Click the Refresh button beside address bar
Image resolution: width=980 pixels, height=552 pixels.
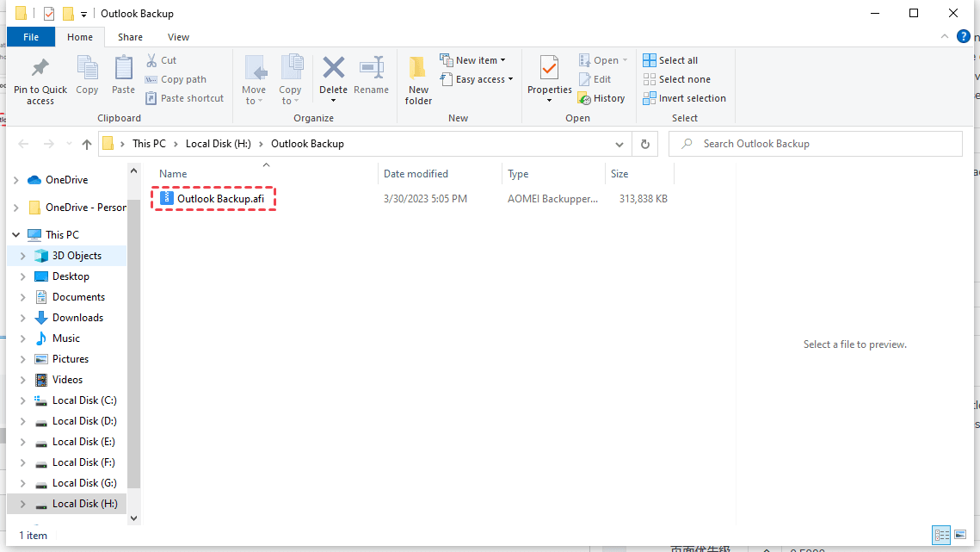coord(645,144)
